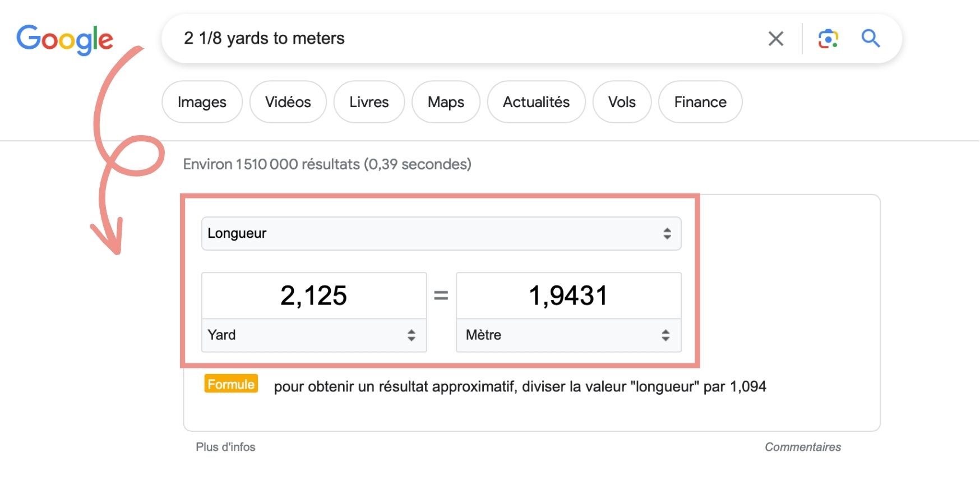Select the Actualités filter

[536, 102]
